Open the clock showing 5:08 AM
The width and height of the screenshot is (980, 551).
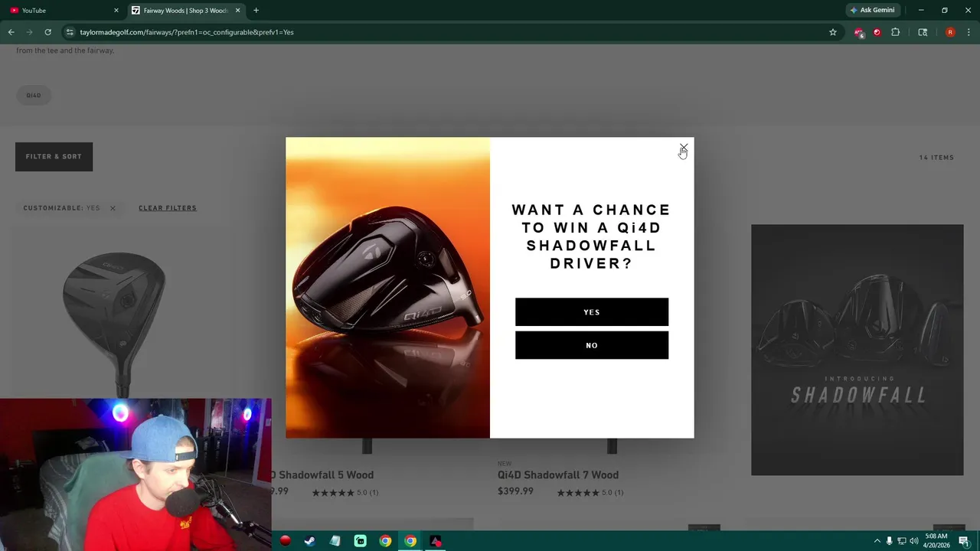pos(936,541)
